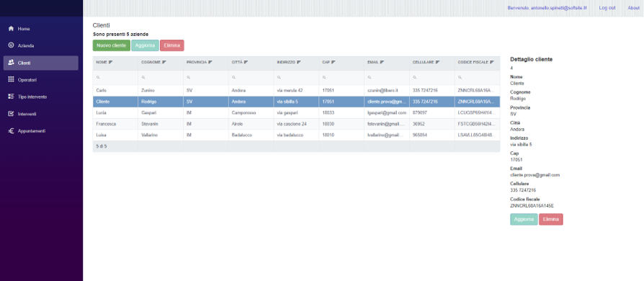Open the Appuntamenti section

click(x=41, y=131)
